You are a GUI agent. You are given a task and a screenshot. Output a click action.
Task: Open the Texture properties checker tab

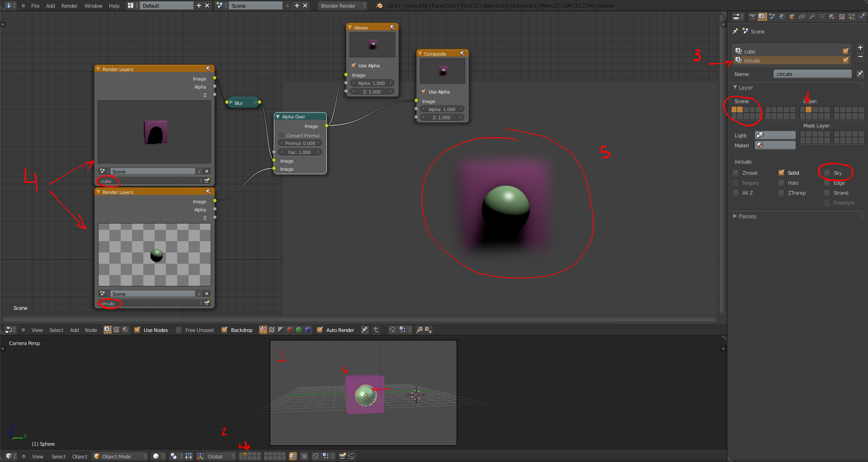(842, 17)
